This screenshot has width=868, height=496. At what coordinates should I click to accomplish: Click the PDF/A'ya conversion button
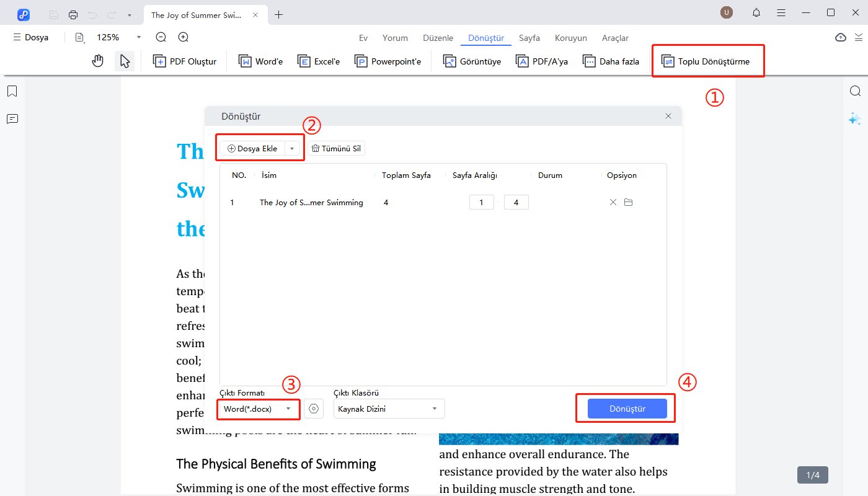tap(542, 61)
